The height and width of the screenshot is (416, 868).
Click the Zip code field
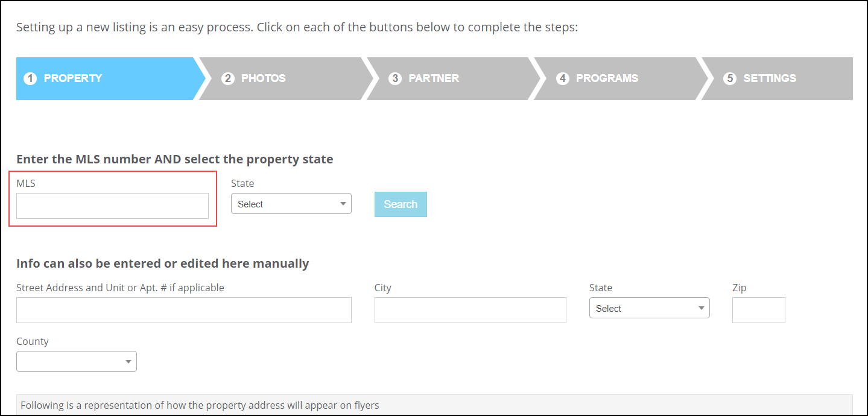pyautogui.click(x=759, y=310)
